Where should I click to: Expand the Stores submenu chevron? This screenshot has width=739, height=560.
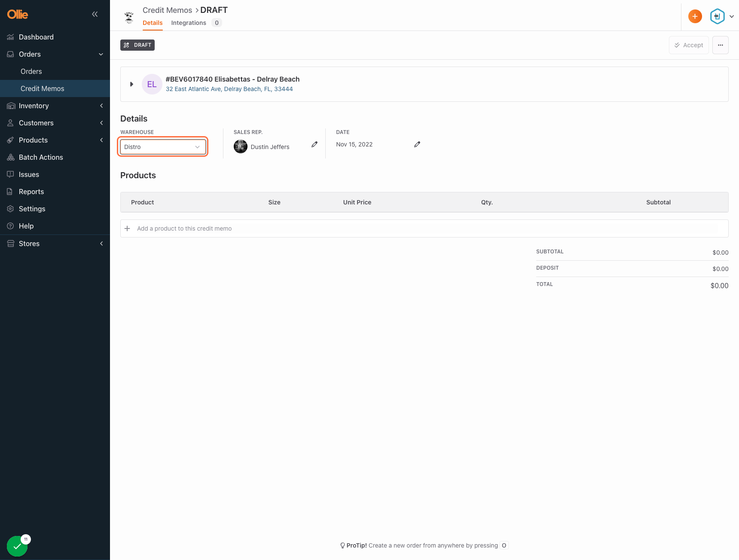pyautogui.click(x=101, y=243)
